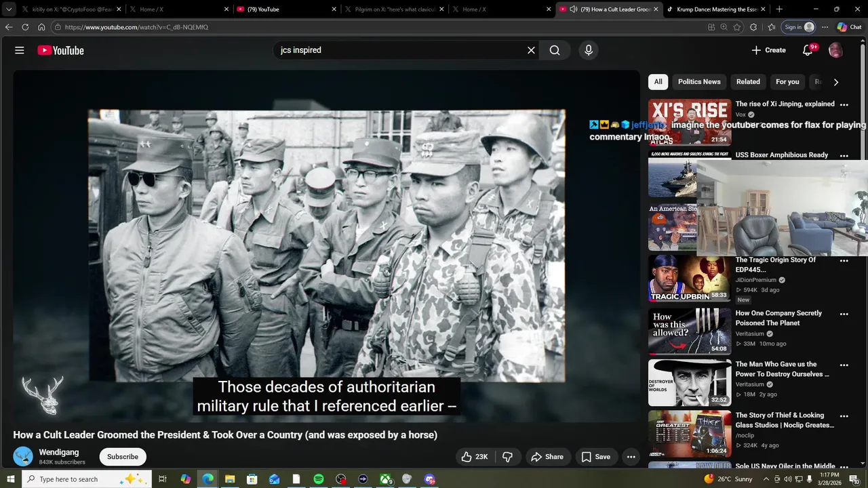Dislike the video

507,457
